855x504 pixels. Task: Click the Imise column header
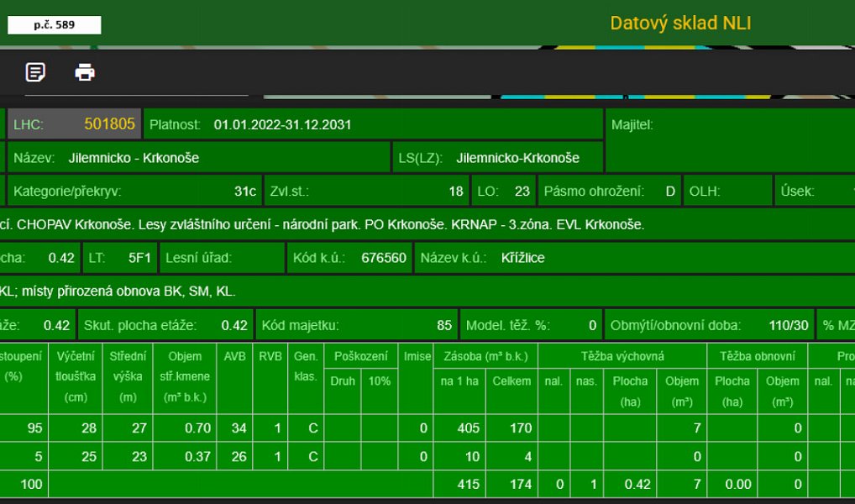(x=417, y=377)
